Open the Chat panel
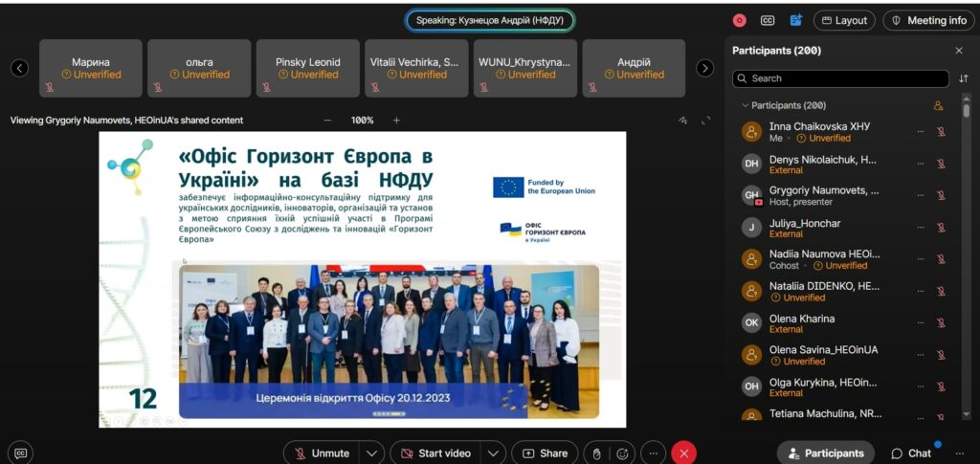The height and width of the screenshot is (464, 980). [x=912, y=453]
